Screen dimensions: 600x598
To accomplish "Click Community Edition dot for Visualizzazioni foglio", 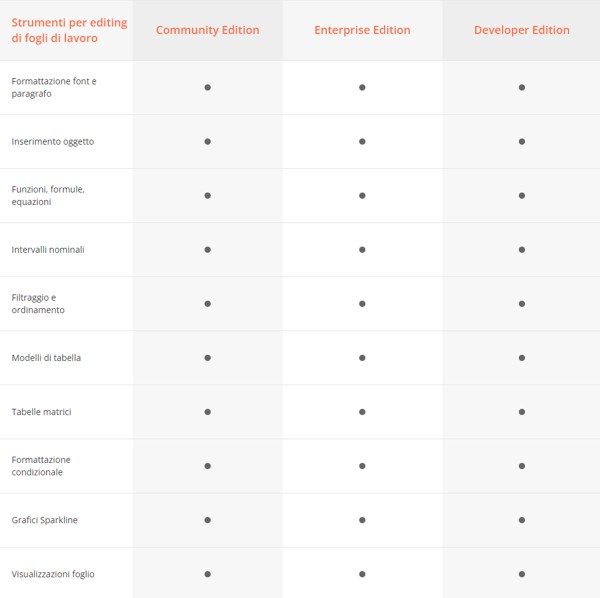I will tap(207, 573).
